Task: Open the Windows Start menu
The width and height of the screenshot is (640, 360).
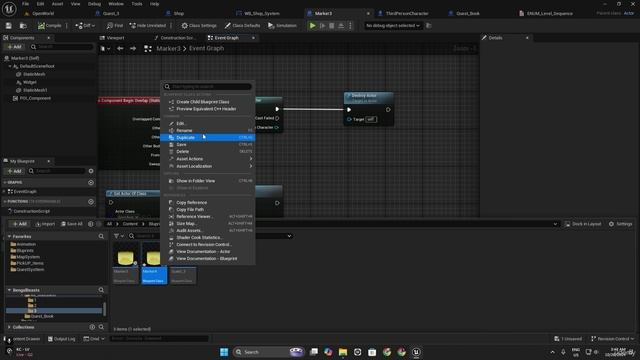Action: pos(224,352)
